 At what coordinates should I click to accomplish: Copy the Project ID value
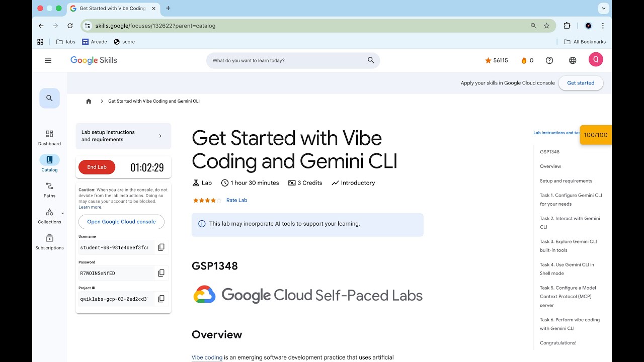[x=161, y=299]
